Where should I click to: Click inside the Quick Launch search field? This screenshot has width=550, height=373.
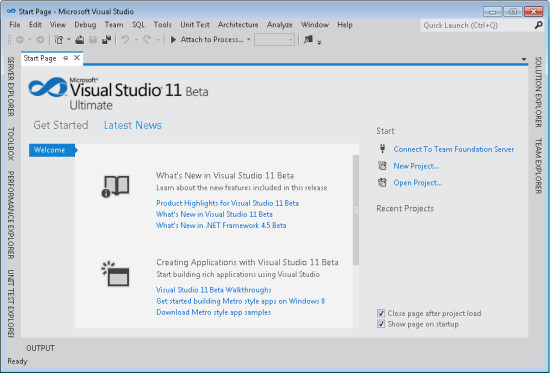point(477,25)
